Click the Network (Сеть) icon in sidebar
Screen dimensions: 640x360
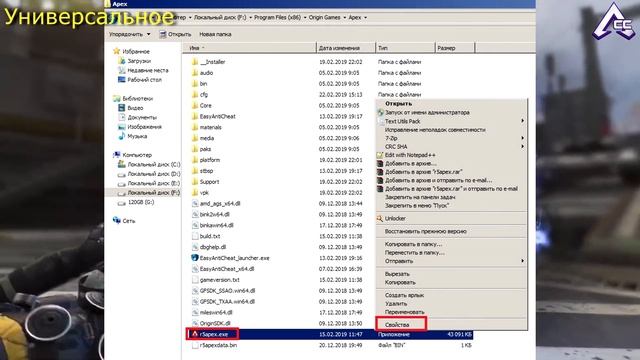point(117,220)
